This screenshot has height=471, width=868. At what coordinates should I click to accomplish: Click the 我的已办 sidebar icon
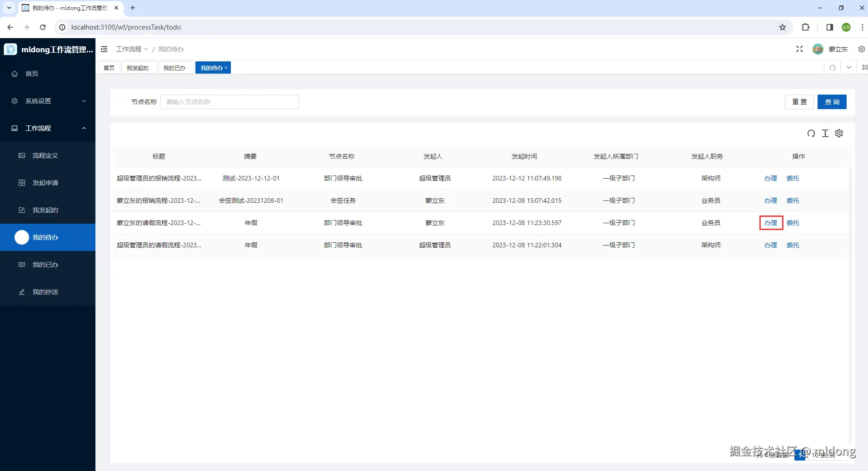pyautogui.click(x=22, y=265)
